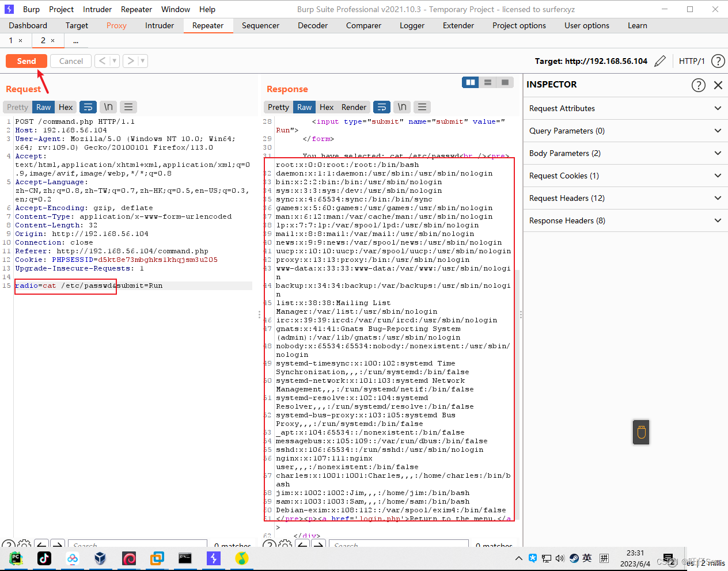Open the User options tab
Viewport: 728px width, 571px height.
587,25
